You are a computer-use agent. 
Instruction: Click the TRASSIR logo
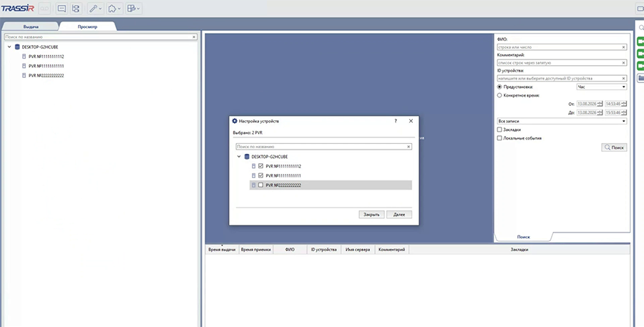[x=17, y=8]
